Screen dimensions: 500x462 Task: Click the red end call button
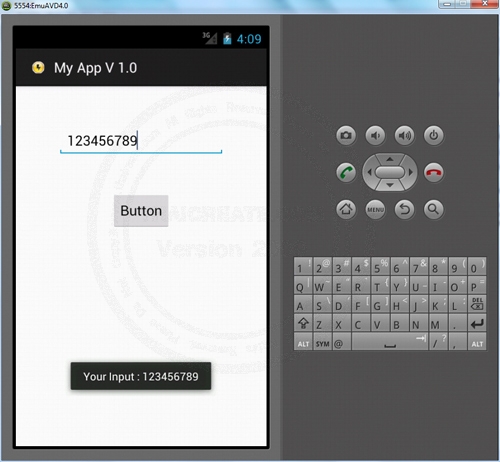click(433, 172)
